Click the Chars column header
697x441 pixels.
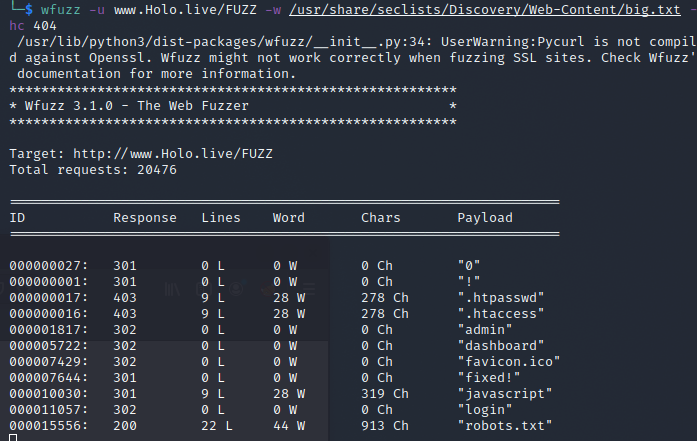[x=380, y=218]
